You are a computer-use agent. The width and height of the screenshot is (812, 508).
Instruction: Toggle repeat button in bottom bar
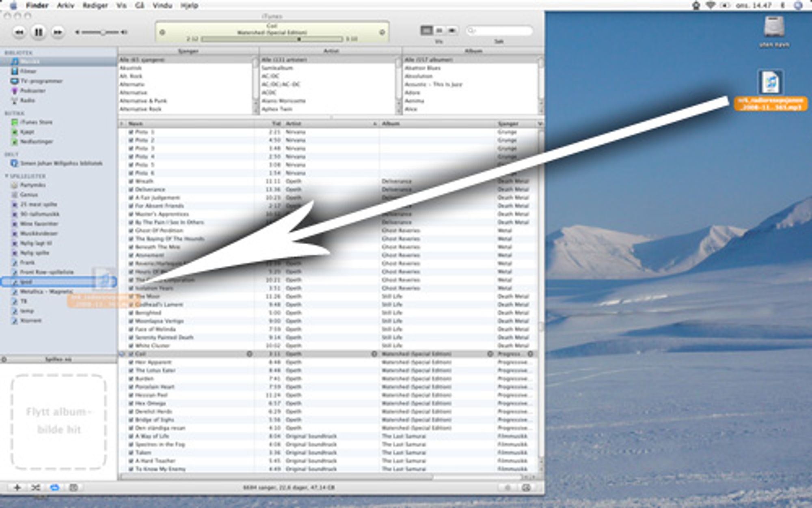point(54,488)
